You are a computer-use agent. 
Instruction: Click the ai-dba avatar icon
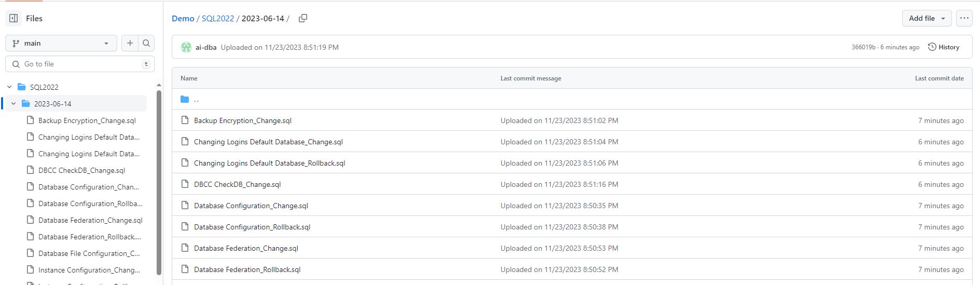[186, 47]
